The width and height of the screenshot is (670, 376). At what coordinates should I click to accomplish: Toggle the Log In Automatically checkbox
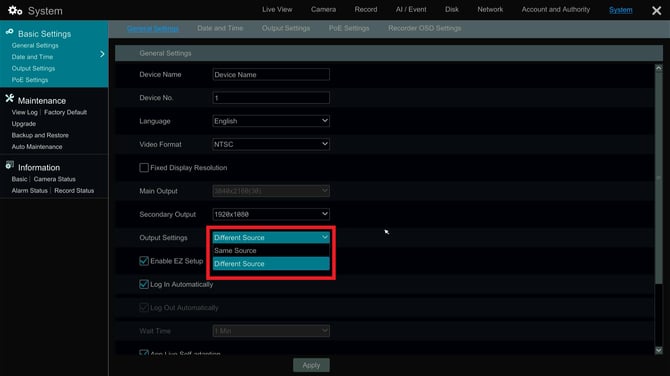pos(144,284)
